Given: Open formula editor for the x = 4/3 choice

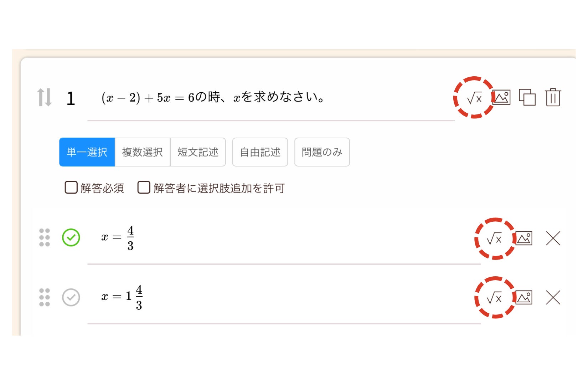Looking at the screenshot, I should point(494,238).
